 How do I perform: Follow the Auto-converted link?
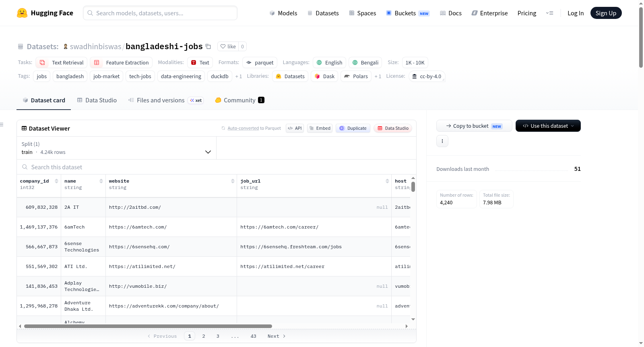pos(243,128)
